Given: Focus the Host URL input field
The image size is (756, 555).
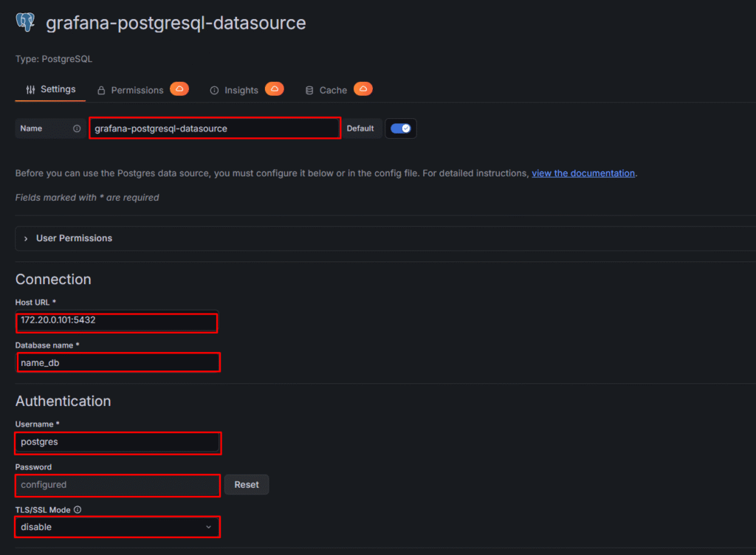Looking at the screenshot, I should [x=117, y=323].
